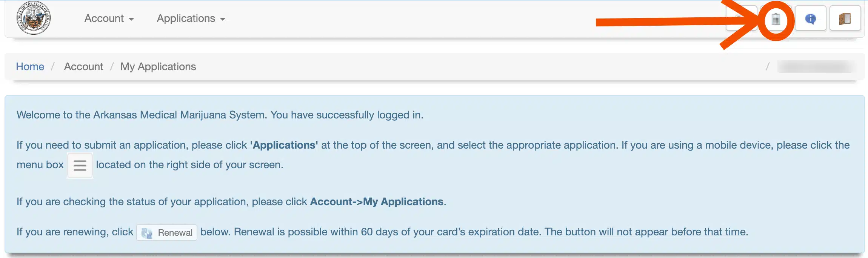Viewport: 868px width, 258px height.
Task: Click the Renewal button label
Action: [175, 233]
